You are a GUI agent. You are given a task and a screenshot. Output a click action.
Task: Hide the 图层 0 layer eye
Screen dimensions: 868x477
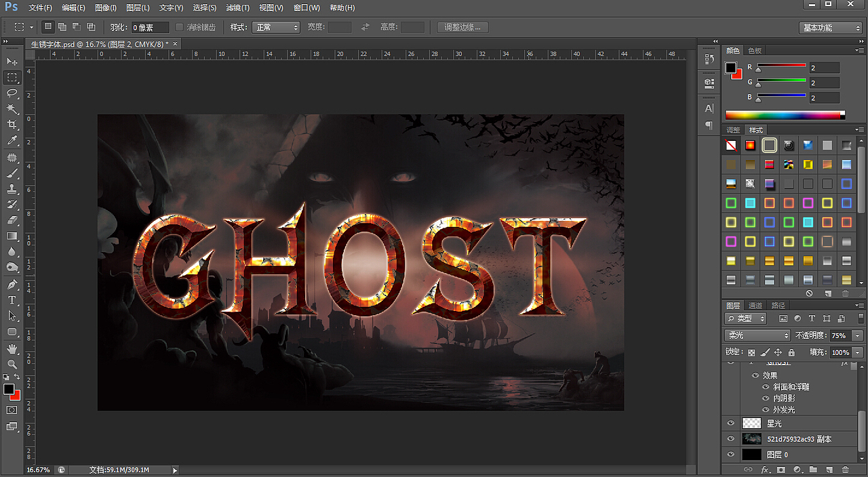tap(730, 455)
